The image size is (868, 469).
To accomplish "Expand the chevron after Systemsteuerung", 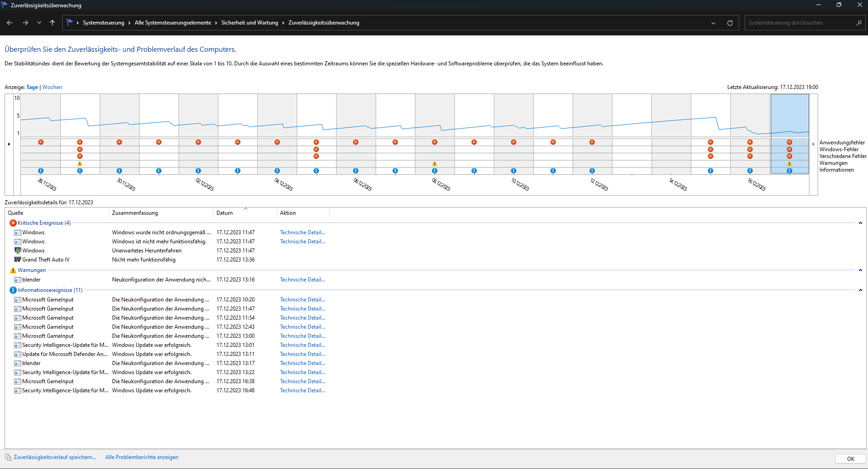I will [x=129, y=23].
